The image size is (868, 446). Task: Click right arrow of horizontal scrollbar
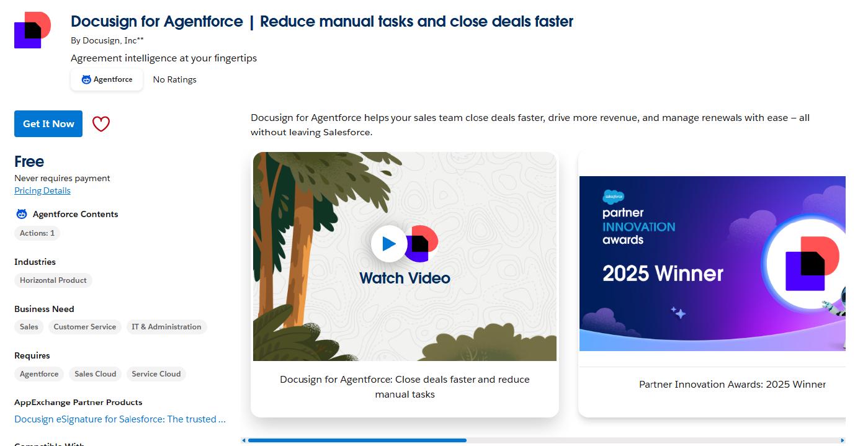click(x=842, y=440)
